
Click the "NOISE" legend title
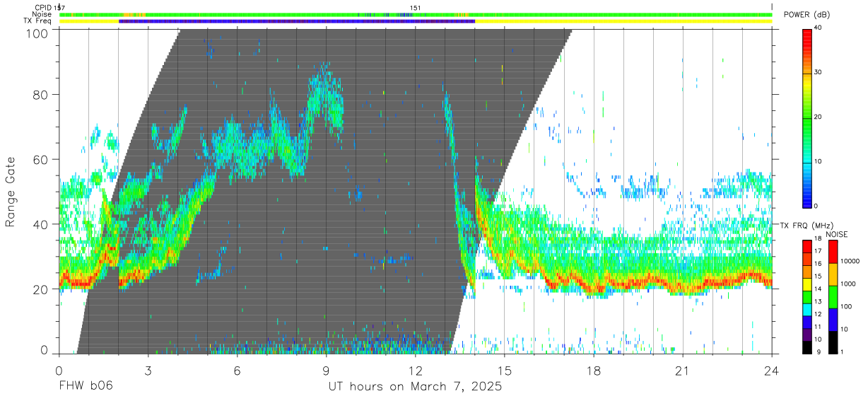coord(838,234)
